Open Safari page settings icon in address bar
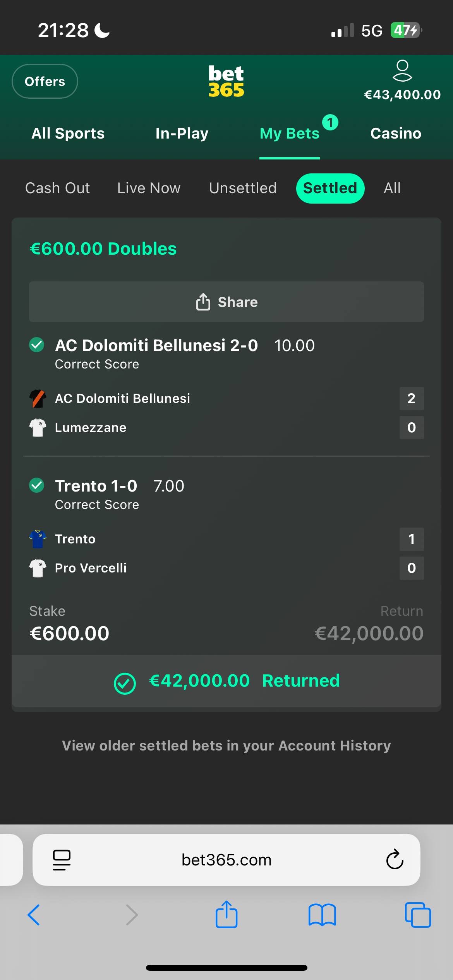This screenshot has height=980, width=453. point(62,860)
